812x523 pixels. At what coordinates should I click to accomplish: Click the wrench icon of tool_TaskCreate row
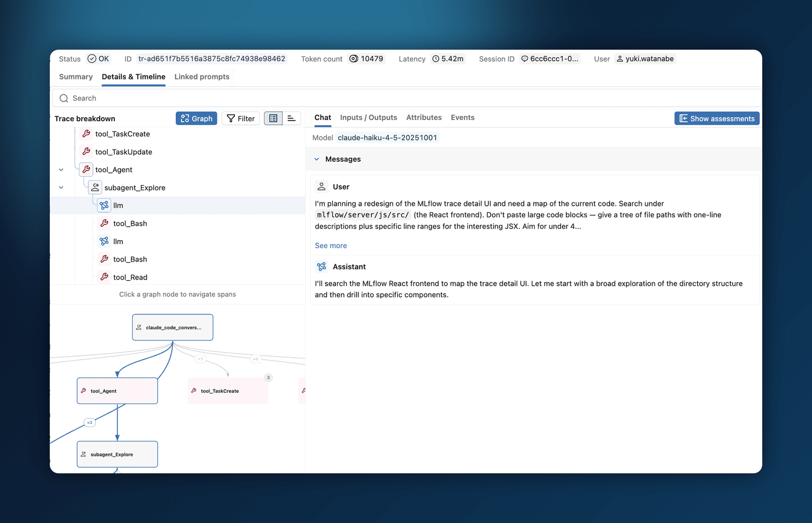click(86, 134)
